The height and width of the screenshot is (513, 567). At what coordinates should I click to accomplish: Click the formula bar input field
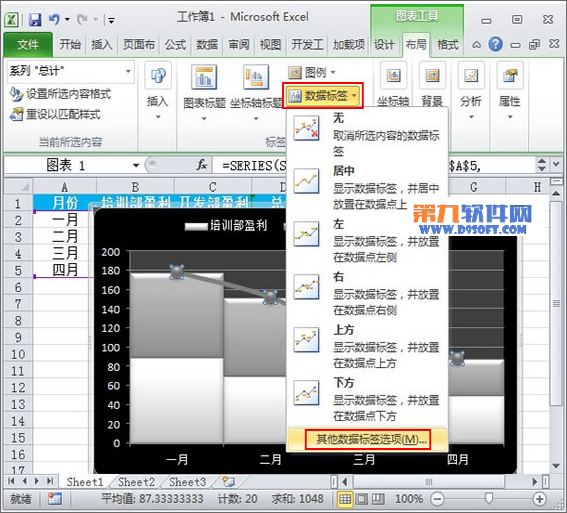(374, 166)
